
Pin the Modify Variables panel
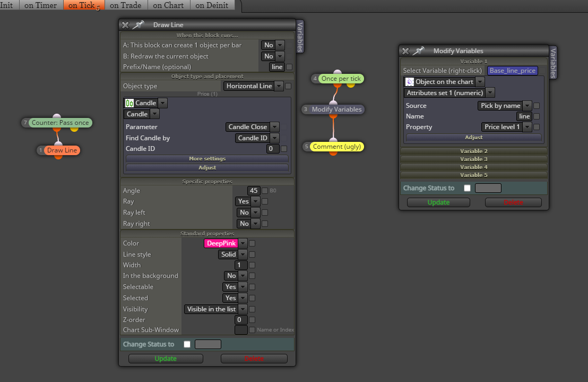(419, 50)
